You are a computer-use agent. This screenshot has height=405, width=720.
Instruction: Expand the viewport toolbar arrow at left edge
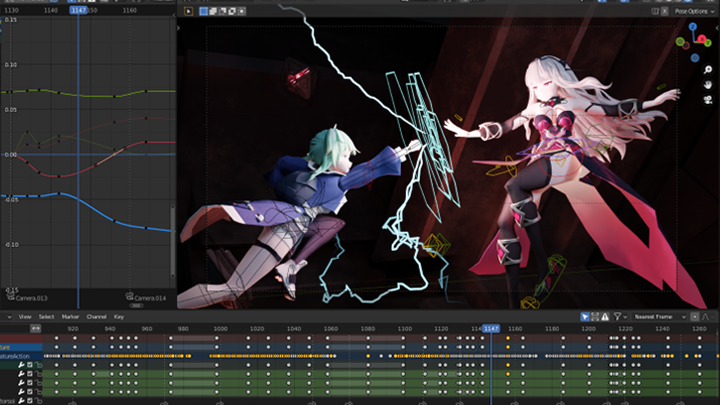(x=179, y=28)
